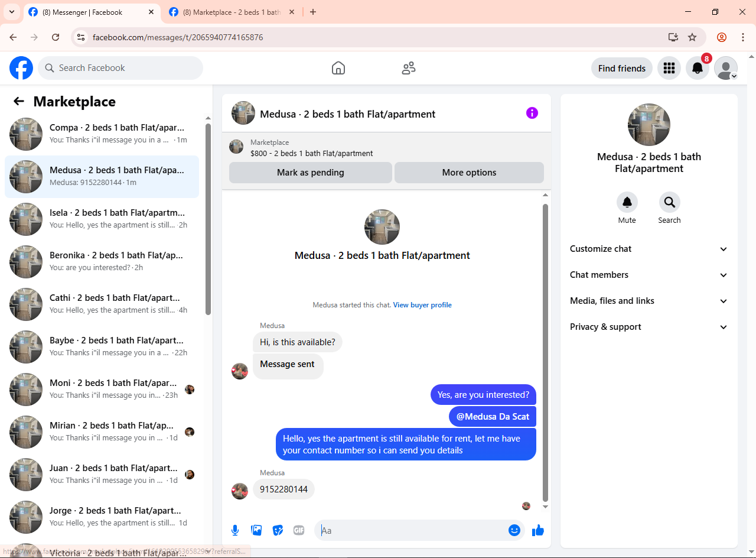
Task: Record a voice clip with microphone icon
Action: (x=235, y=530)
